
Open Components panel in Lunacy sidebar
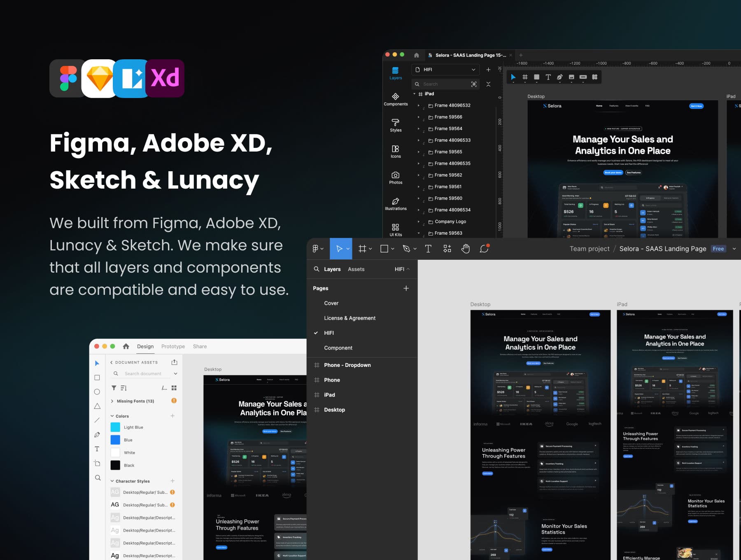click(396, 99)
